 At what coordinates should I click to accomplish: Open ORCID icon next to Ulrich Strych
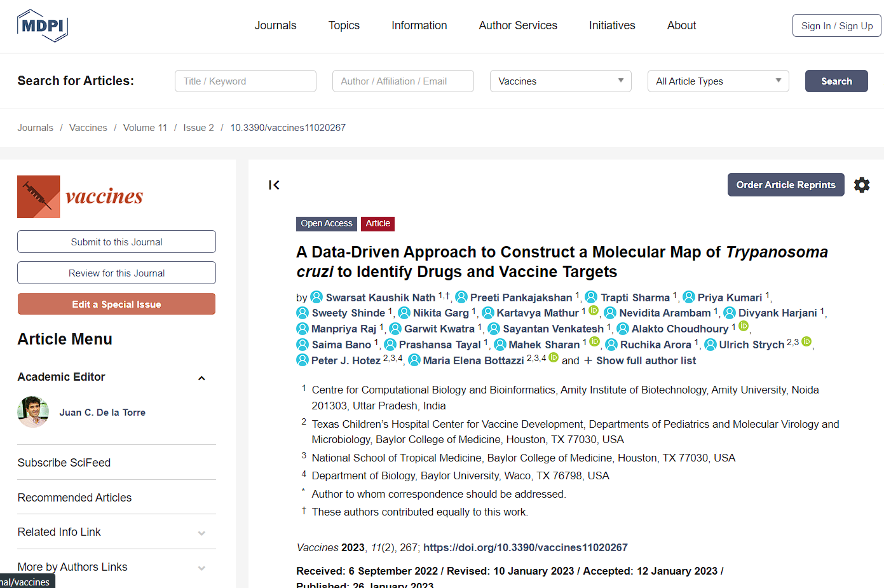point(806,342)
